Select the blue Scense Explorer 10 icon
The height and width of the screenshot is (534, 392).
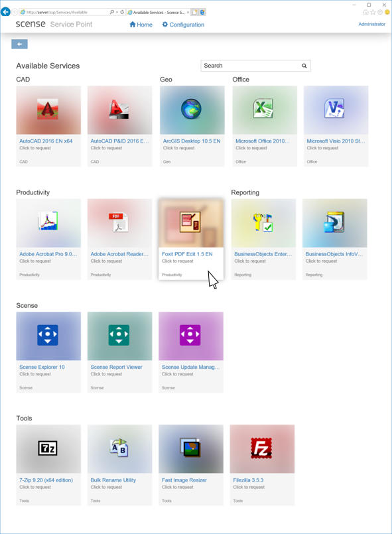pos(48,335)
